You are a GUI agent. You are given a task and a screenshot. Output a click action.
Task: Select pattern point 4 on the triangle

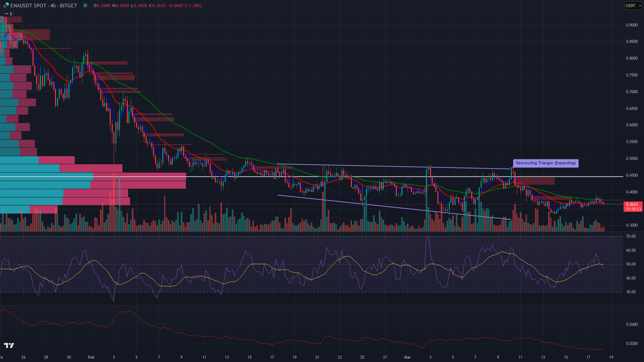click(x=449, y=213)
